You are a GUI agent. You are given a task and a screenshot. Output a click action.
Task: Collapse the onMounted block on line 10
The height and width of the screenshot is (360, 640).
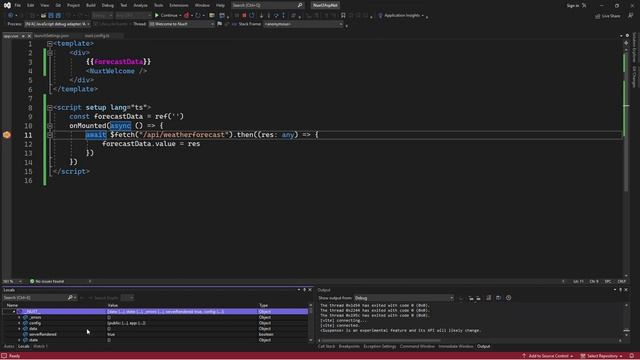point(49,126)
